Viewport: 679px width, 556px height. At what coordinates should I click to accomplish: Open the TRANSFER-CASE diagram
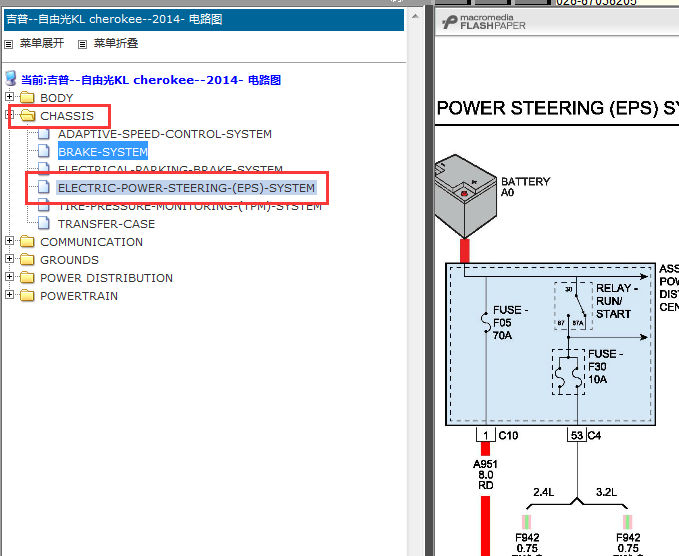coord(107,224)
